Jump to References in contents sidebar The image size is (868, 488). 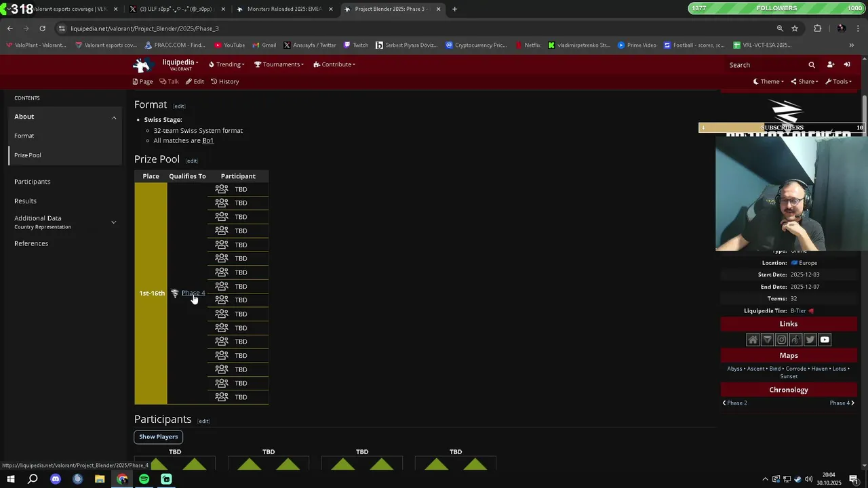31,243
